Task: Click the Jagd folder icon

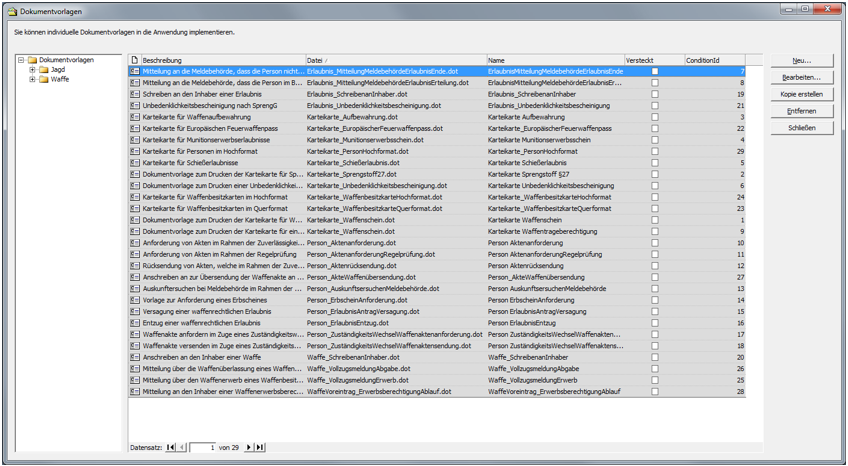Action: pos(43,70)
